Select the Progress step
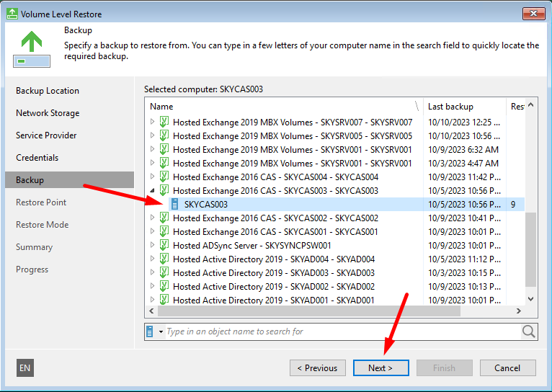 (32, 269)
